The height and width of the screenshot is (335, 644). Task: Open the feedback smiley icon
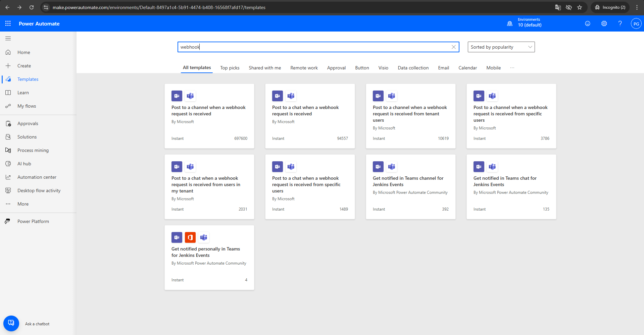587,23
